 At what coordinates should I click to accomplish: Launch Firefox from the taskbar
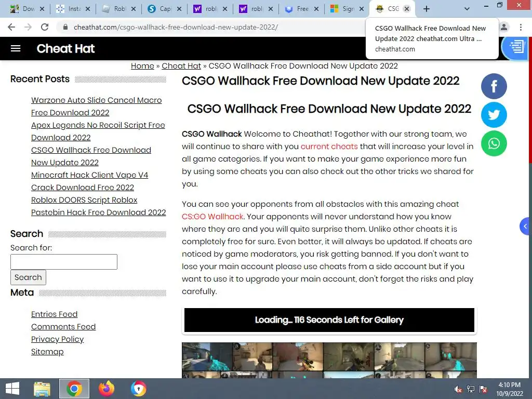[x=106, y=389]
